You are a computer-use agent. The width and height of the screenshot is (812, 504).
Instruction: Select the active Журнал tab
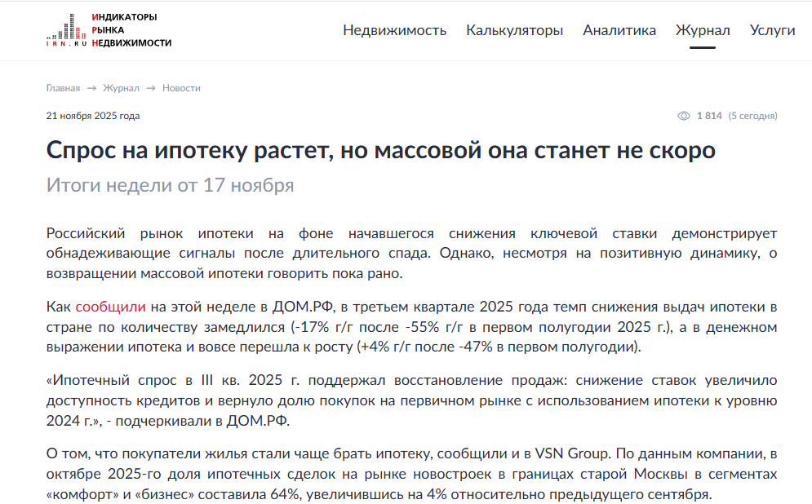702,30
